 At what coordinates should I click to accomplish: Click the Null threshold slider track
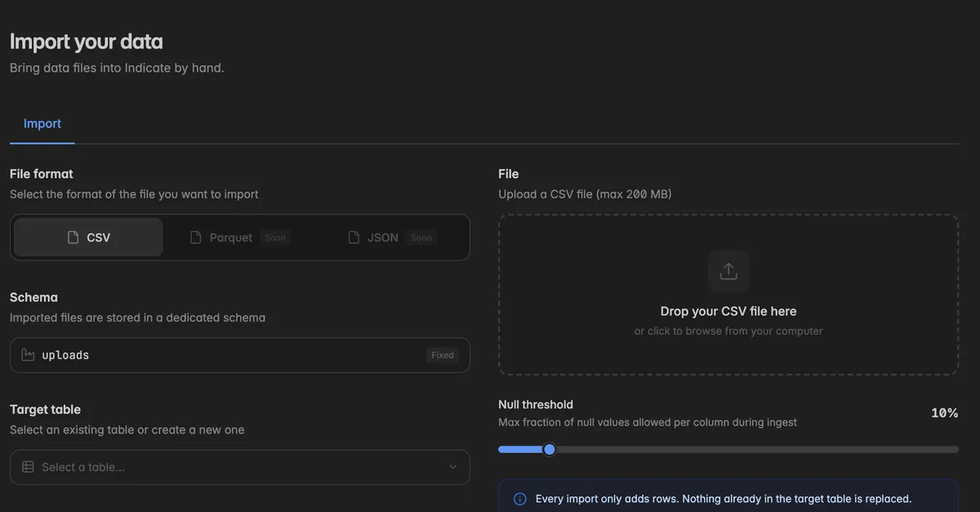click(x=728, y=449)
